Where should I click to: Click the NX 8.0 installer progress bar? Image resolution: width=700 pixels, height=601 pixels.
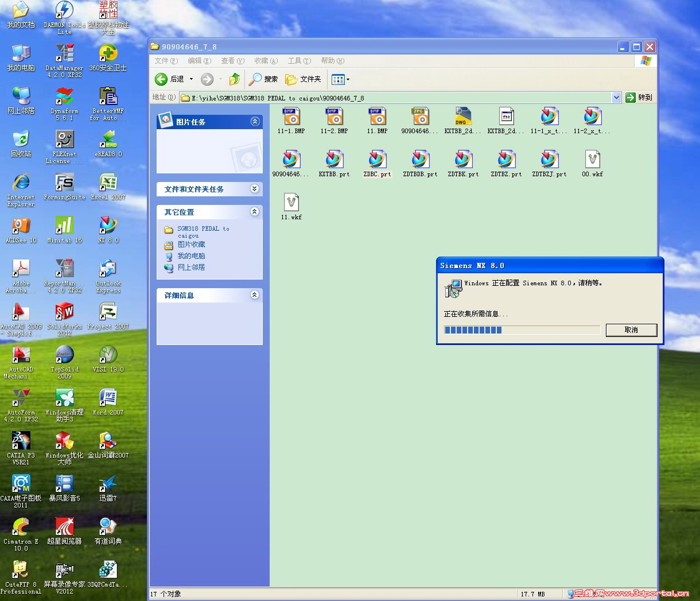coord(522,330)
